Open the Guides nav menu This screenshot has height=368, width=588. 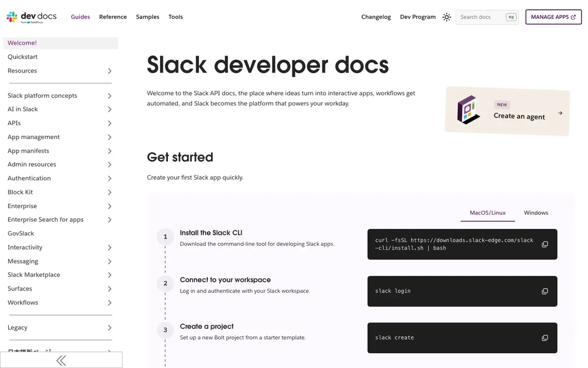tap(80, 17)
